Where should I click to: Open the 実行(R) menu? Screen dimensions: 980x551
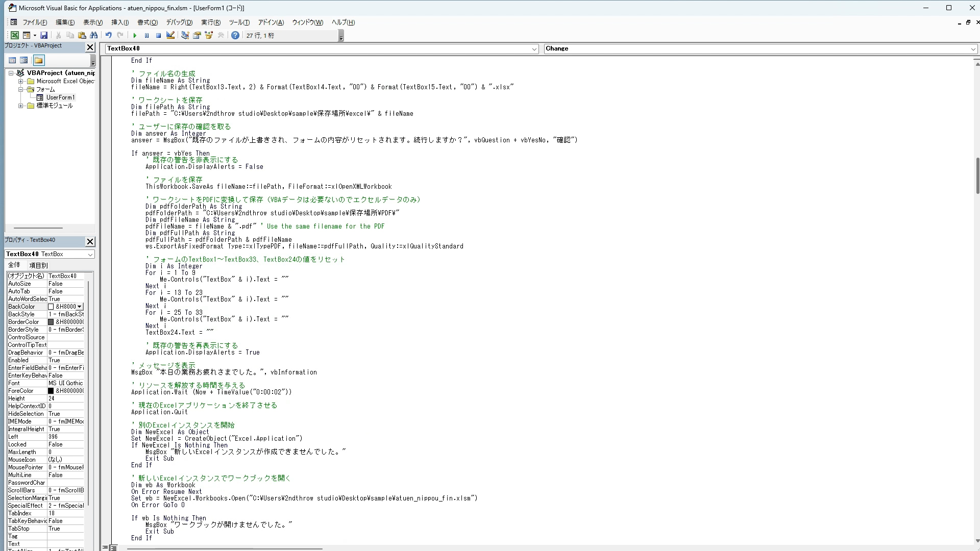(211, 22)
